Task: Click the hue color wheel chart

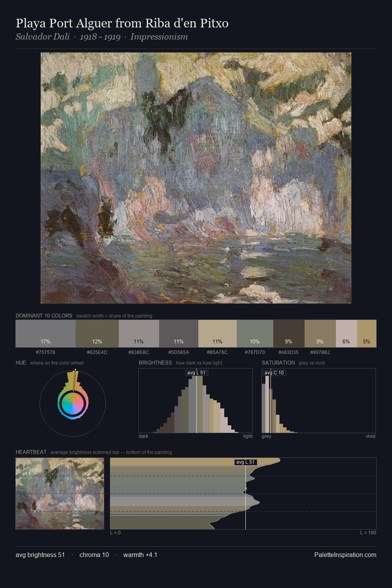Action: coord(73,403)
